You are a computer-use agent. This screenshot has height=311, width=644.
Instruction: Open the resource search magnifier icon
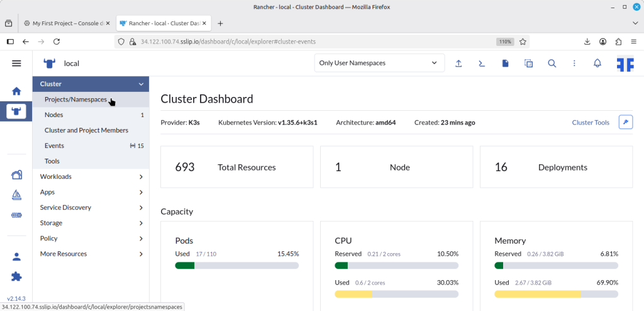pos(552,64)
